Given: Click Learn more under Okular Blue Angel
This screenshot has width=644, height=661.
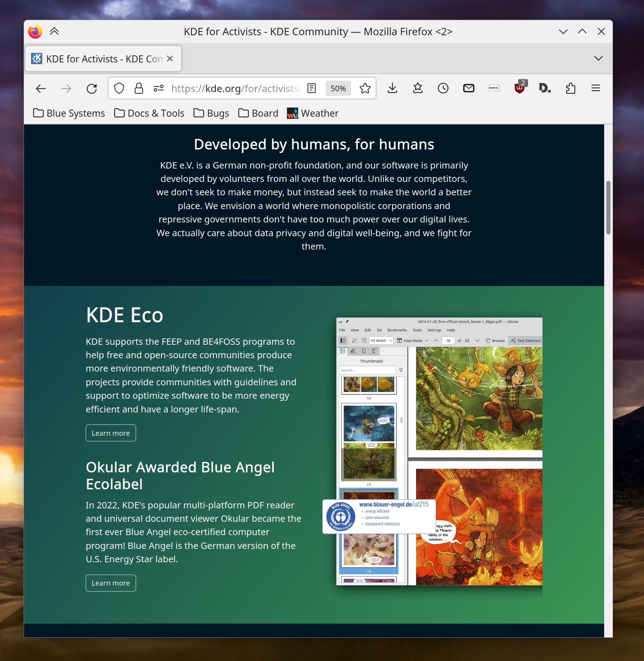Looking at the screenshot, I should coord(111,583).
